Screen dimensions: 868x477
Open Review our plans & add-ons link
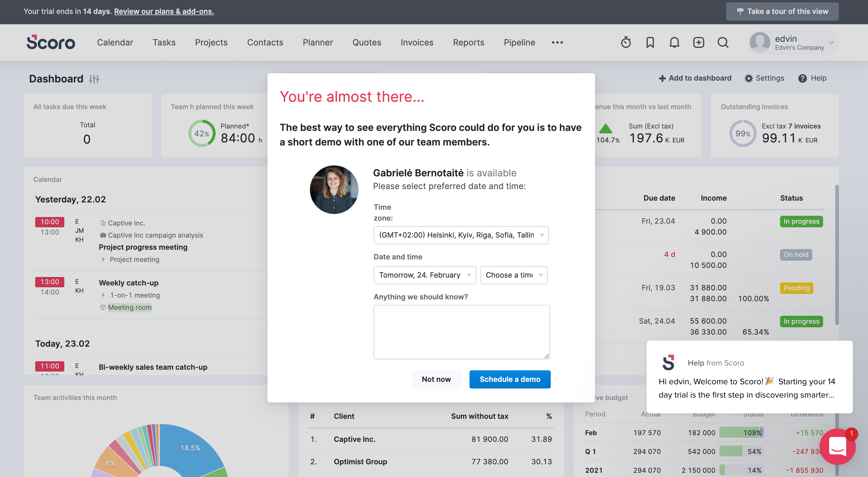(x=164, y=12)
